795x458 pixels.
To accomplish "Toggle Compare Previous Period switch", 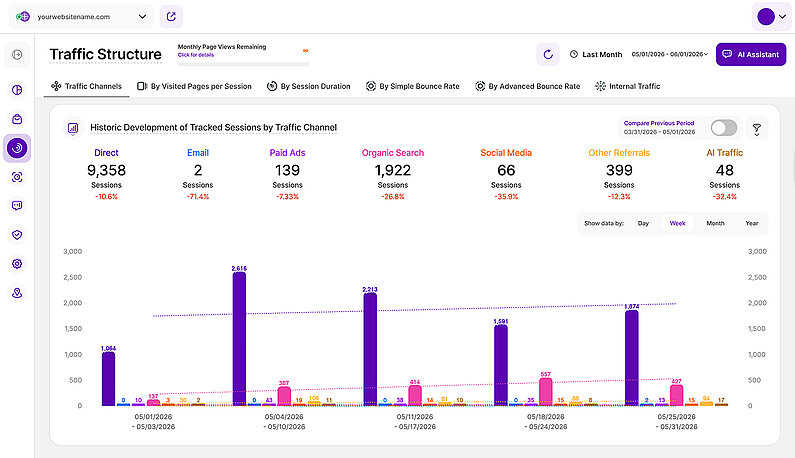I will (724, 128).
